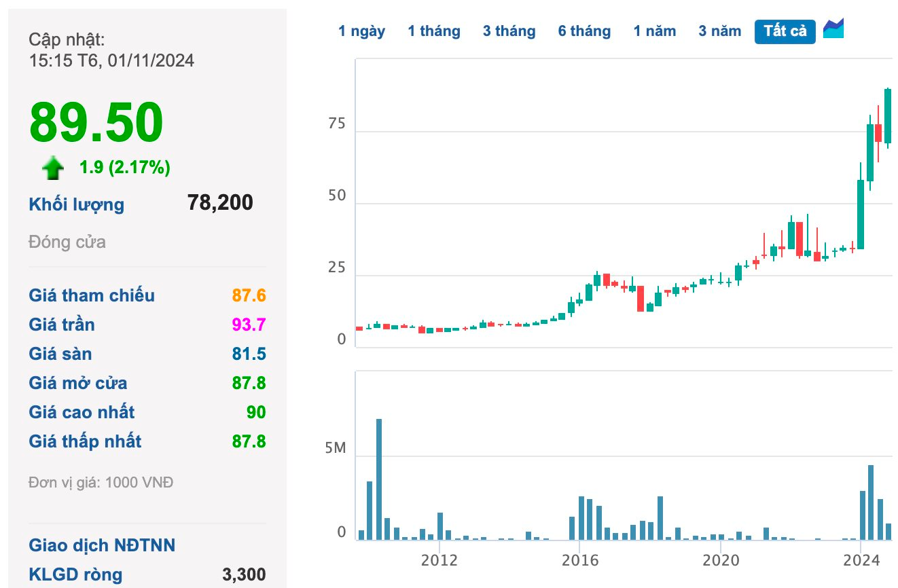Click the 87.6 reference price
The width and height of the screenshot is (898, 588).
coord(249,295)
